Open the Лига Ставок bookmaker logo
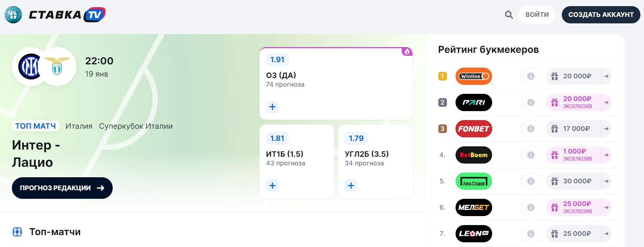The width and height of the screenshot is (644, 247). coord(473,181)
